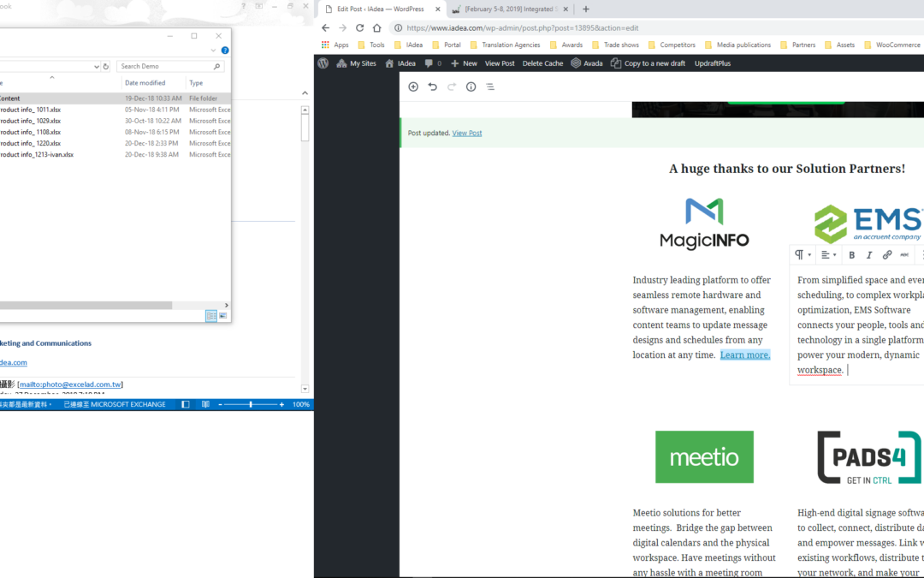
Task: Open a new Chrome tab
Action: 586,9
